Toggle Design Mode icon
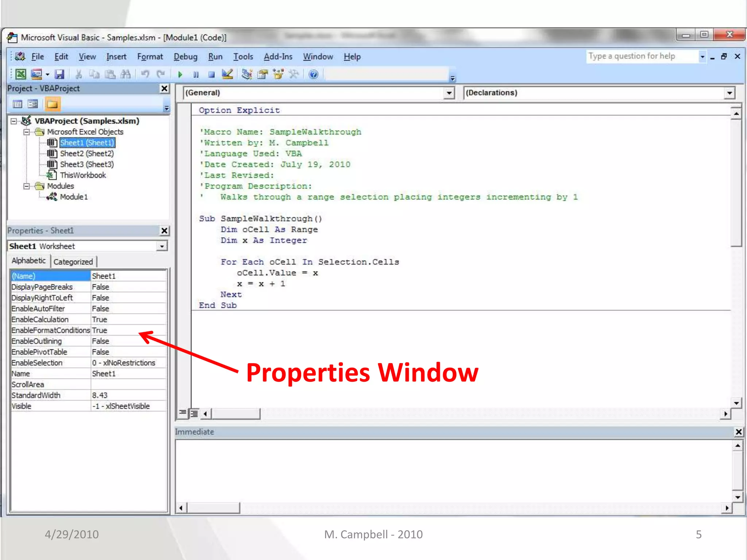Screen dimensions: 747x560 coord(227,74)
